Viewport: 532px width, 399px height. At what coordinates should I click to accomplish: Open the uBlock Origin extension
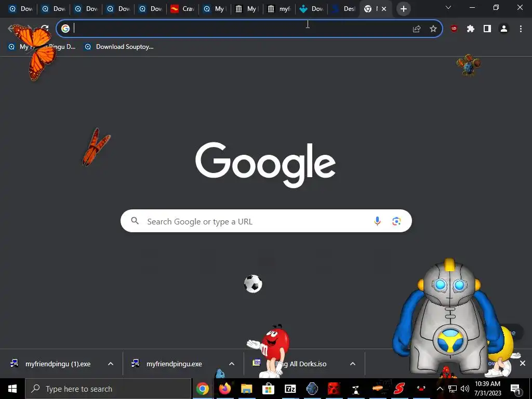coord(454,29)
